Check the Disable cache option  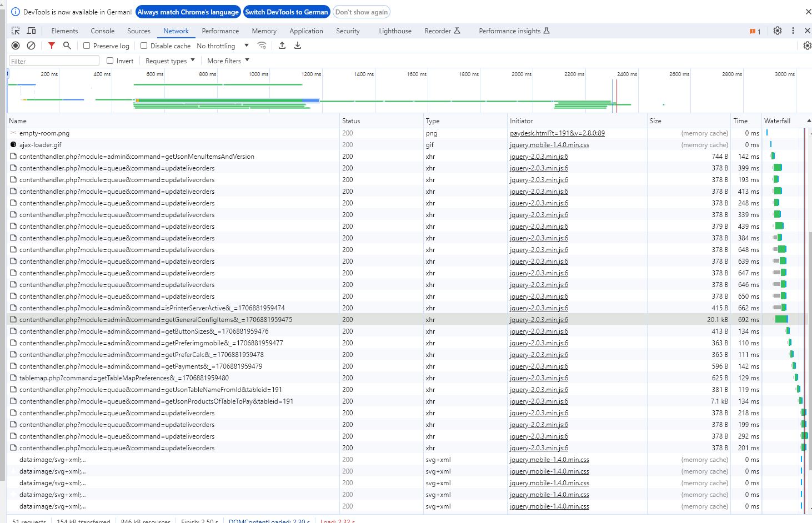point(144,46)
